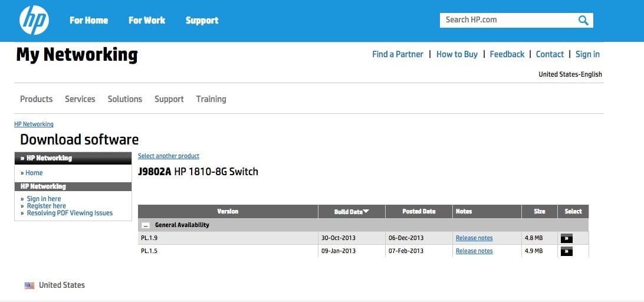Click download arrow for PL.1.5
This screenshot has height=302, width=644.
566,251
